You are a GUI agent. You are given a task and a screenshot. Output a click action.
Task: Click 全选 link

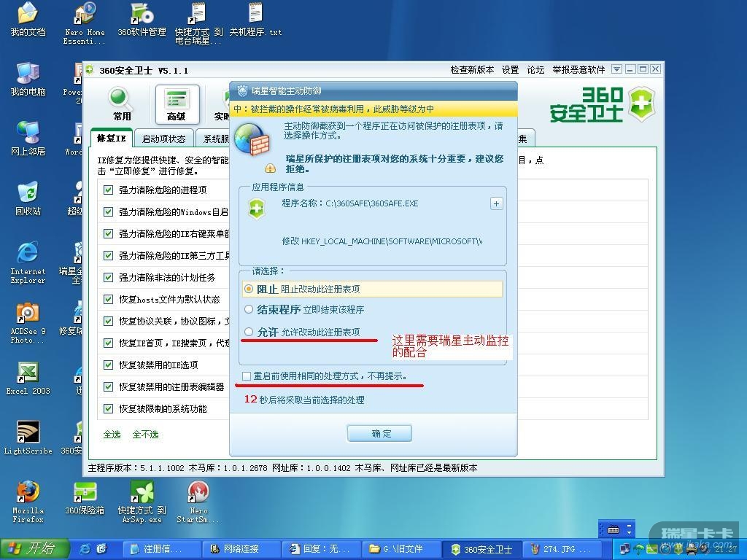tap(112, 435)
